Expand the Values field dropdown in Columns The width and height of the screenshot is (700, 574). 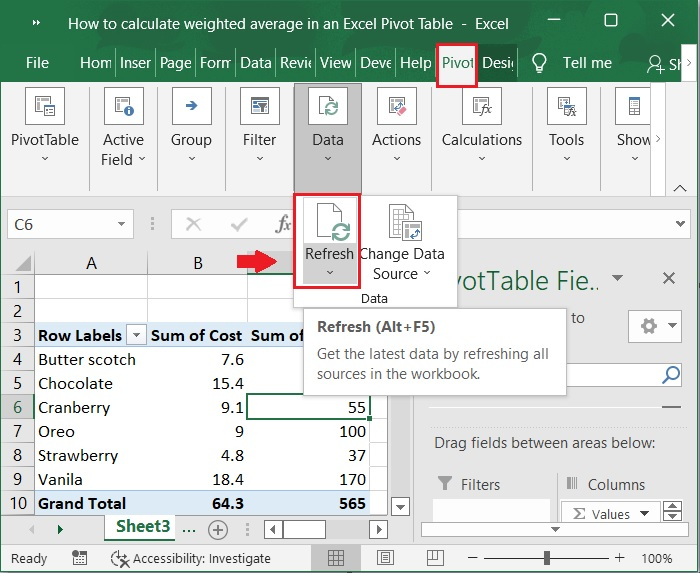[x=644, y=514]
